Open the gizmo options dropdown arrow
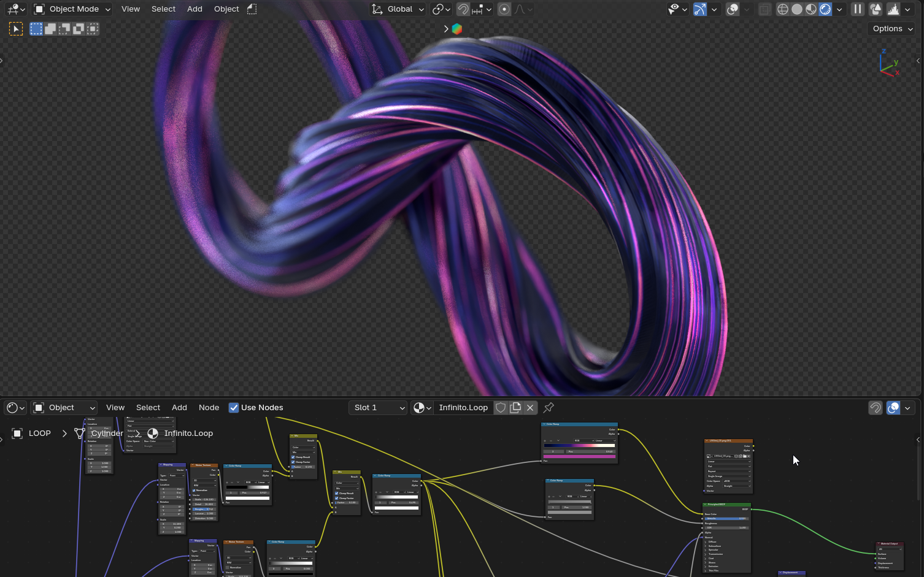924x577 pixels. point(714,9)
